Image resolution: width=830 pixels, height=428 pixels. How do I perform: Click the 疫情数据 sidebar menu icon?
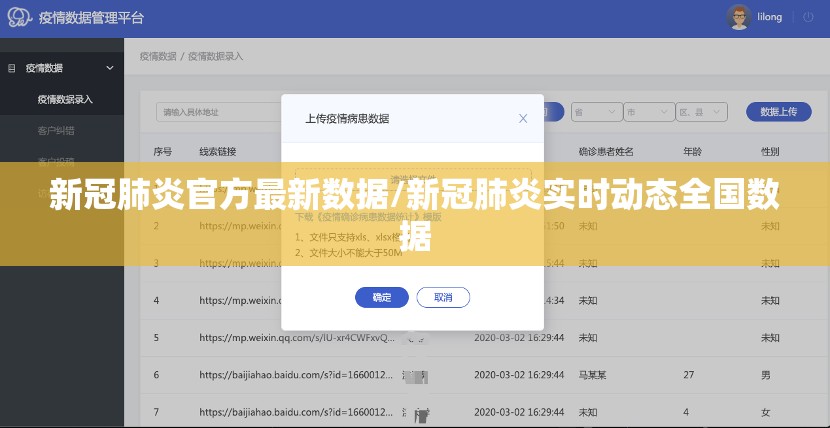point(12,68)
